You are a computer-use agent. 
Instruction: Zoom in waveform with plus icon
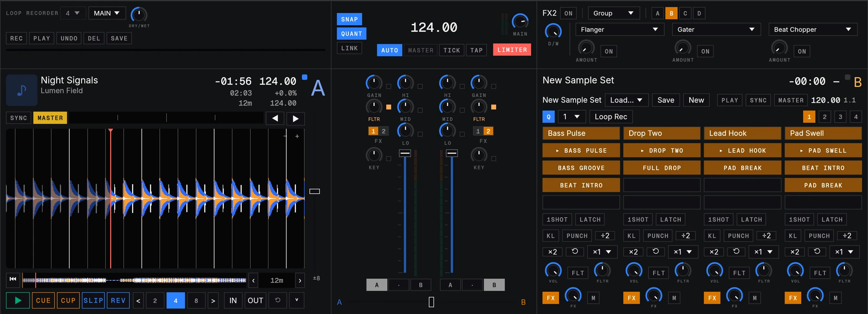click(297, 136)
